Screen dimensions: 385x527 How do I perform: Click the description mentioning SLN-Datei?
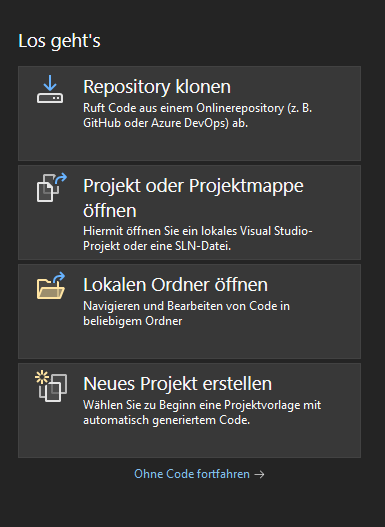coord(198,238)
